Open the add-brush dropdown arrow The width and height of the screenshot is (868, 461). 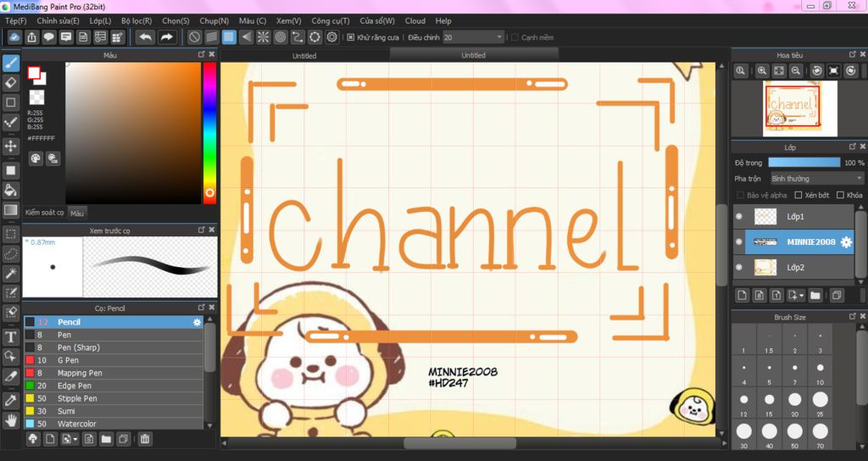click(75, 440)
